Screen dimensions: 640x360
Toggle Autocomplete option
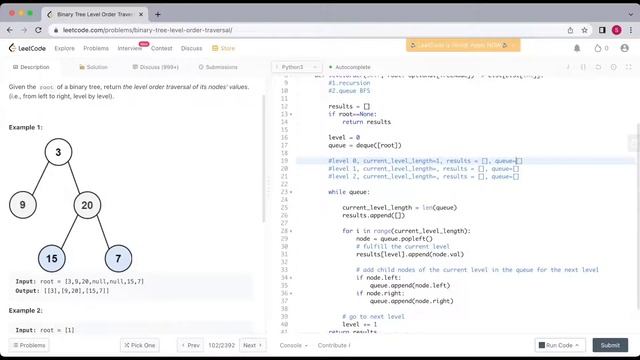point(350,67)
